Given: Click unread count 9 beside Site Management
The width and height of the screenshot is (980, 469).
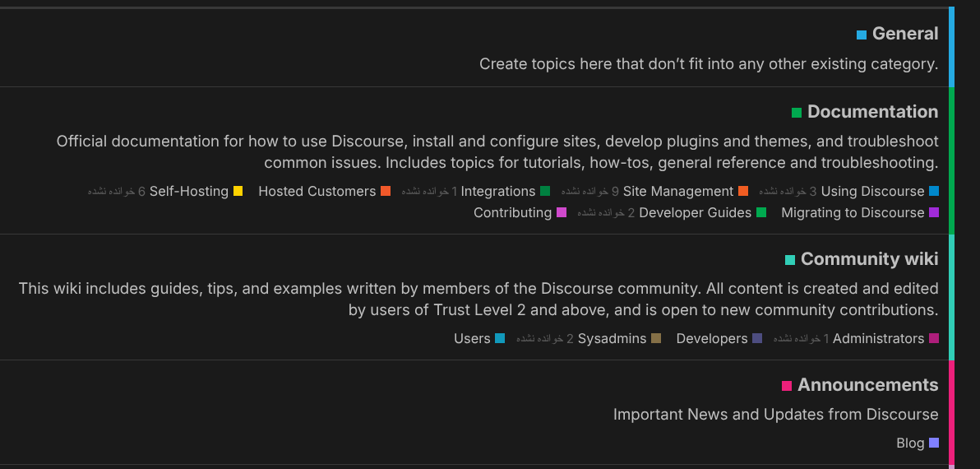Looking at the screenshot, I should point(590,192).
